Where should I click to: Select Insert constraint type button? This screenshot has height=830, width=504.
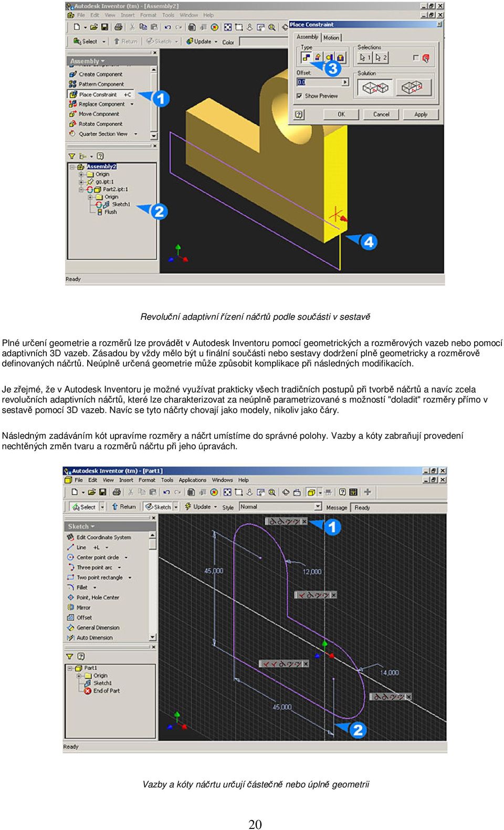(340, 57)
